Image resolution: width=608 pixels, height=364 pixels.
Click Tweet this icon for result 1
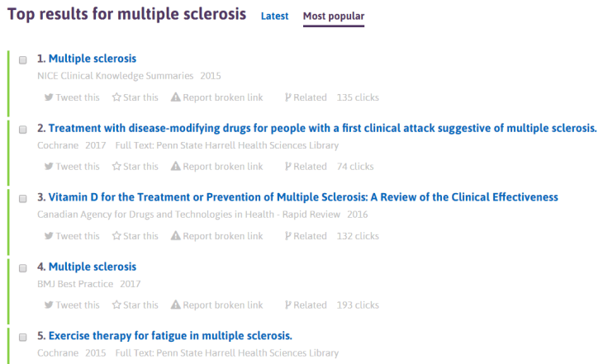coord(72,97)
